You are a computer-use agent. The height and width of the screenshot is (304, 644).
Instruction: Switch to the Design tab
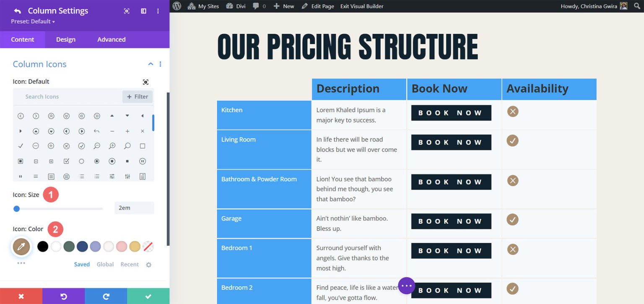(65, 39)
